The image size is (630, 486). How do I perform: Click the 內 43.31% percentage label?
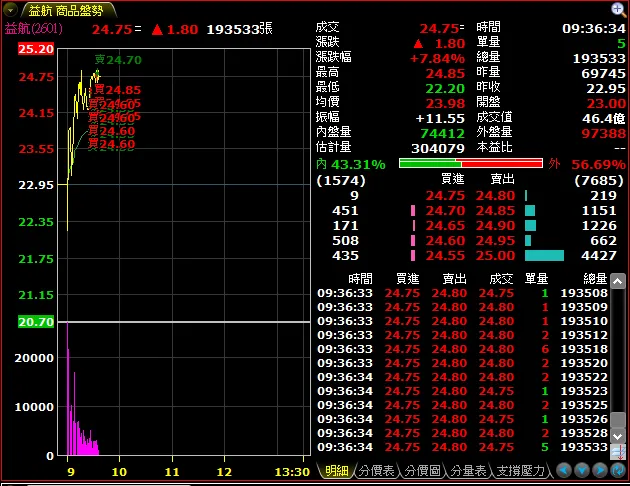pos(351,164)
